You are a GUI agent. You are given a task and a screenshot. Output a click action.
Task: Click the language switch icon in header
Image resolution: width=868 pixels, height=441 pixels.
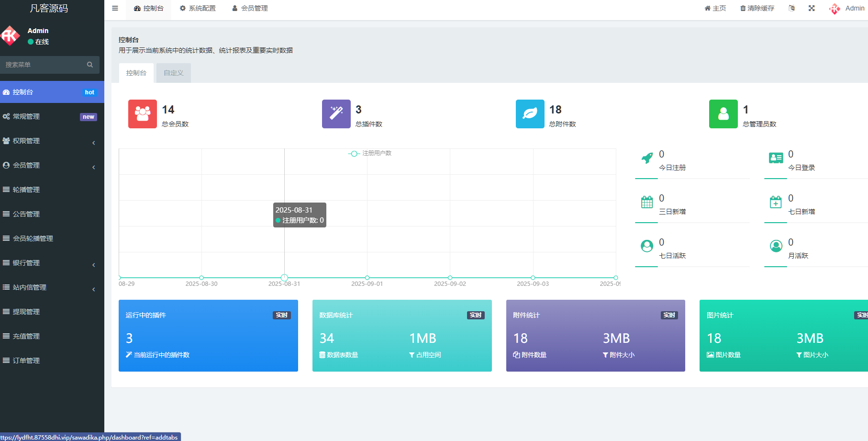click(791, 8)
